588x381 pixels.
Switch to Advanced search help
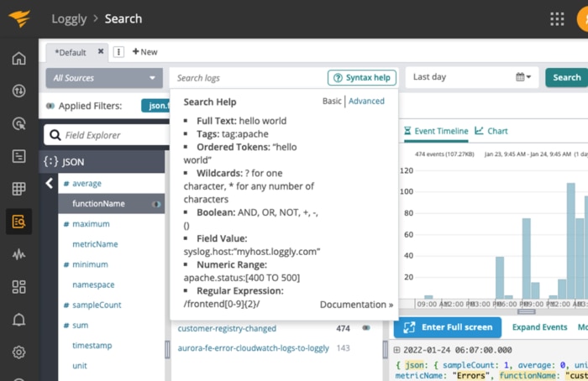[x=366, y=101]
